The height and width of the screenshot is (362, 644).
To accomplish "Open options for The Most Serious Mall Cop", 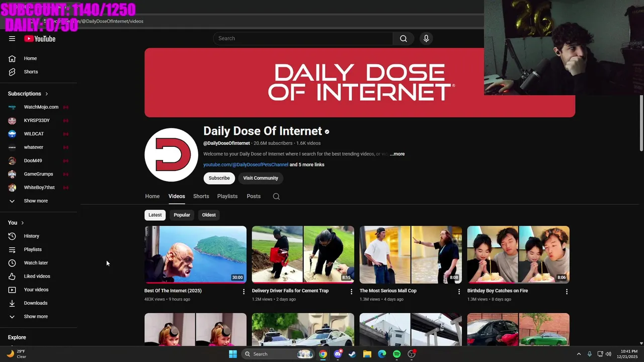I will click(459, 292).
